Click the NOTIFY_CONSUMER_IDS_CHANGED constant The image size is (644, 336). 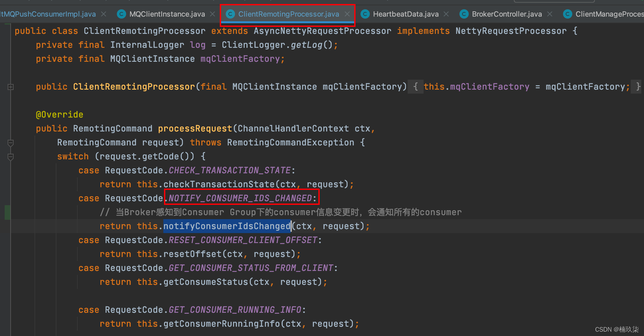[x=240, y=198]
